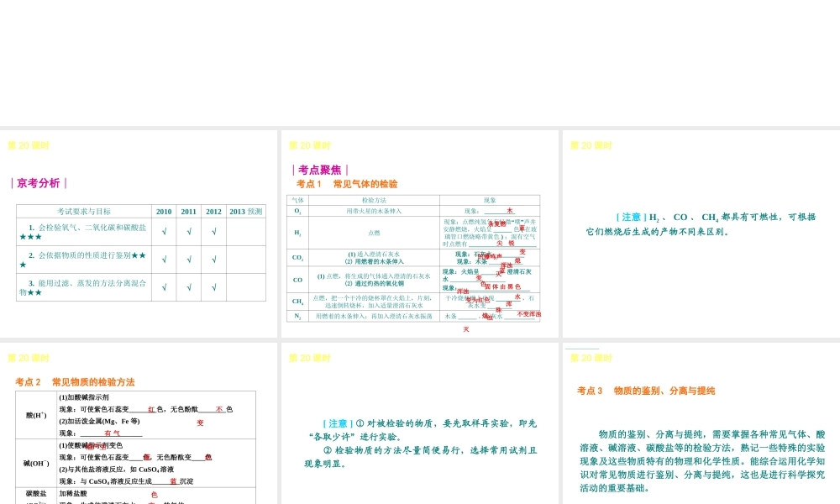Image resolution: width=840 pixels, height=504 pixels.
Task: Click the 2012 check mark in row 3
Action: click(213, 287)
